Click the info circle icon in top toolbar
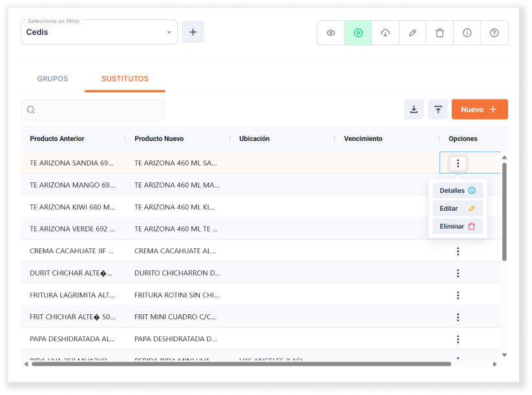The height and width of the screenshot is (395, 532). coord(467,32)
